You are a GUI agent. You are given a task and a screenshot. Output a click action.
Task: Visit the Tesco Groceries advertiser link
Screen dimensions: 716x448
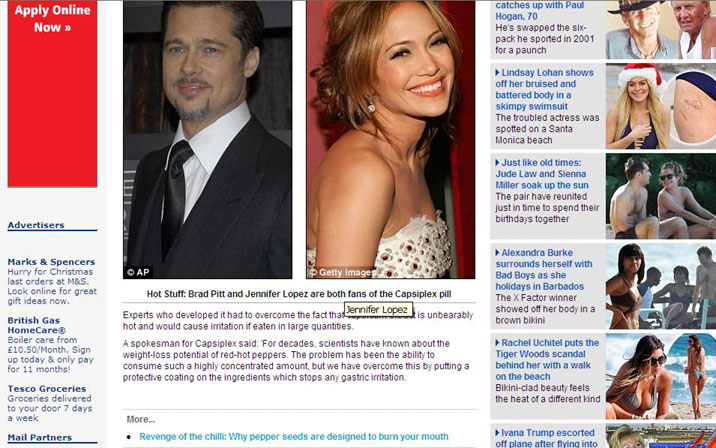pyautogui.click(x=47, y=388)
